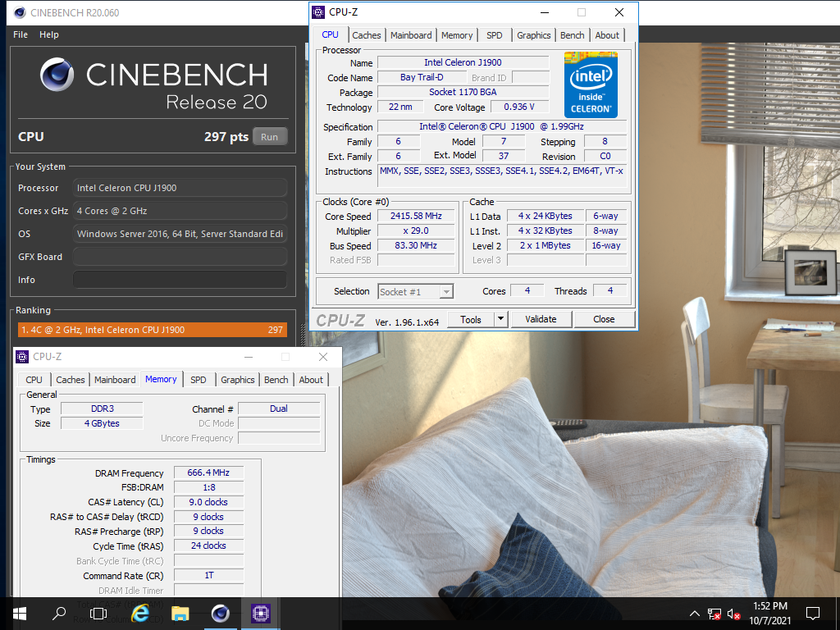840x630 pixels.
Task: Click the CAS# Latency value 9.0 clocks
Action: point(208,502)
